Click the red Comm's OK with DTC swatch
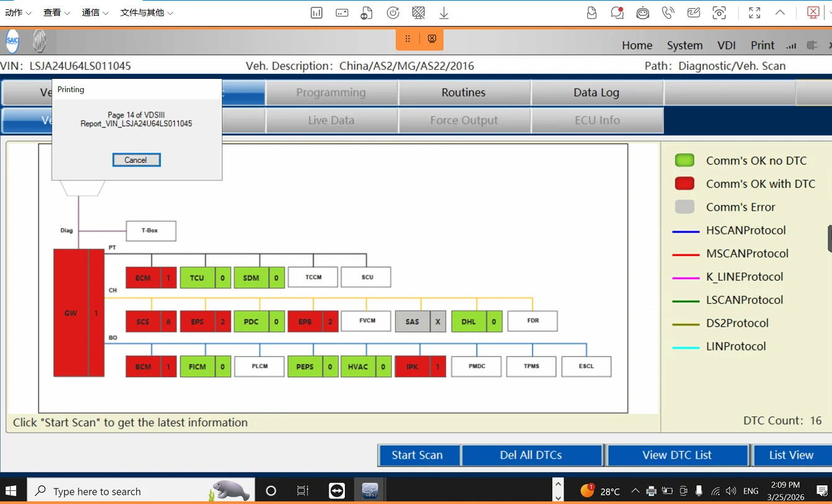Screen dimensions: 832x504 tap(684, 184)
